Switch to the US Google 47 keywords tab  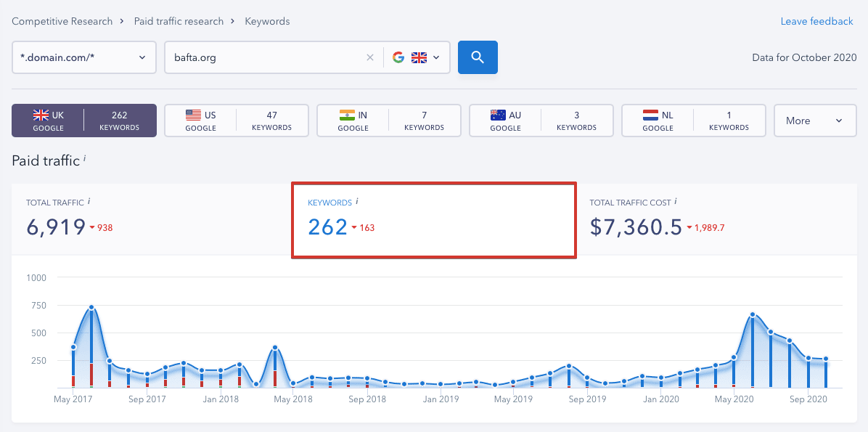click(237, 121)
